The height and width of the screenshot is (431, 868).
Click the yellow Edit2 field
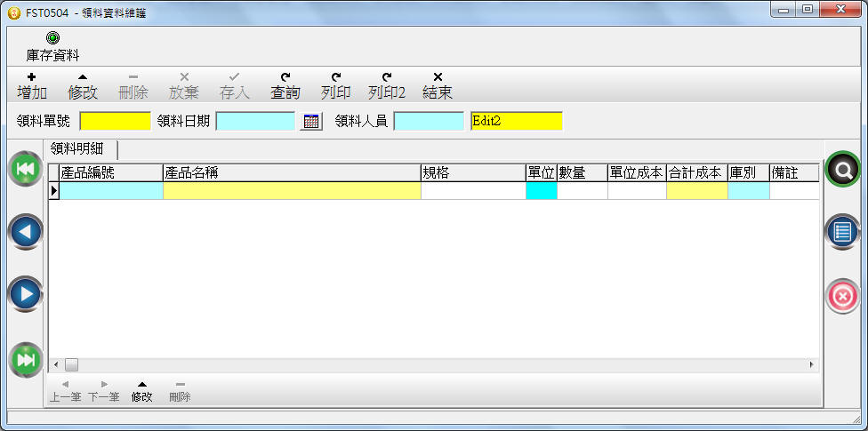(517, 121)
